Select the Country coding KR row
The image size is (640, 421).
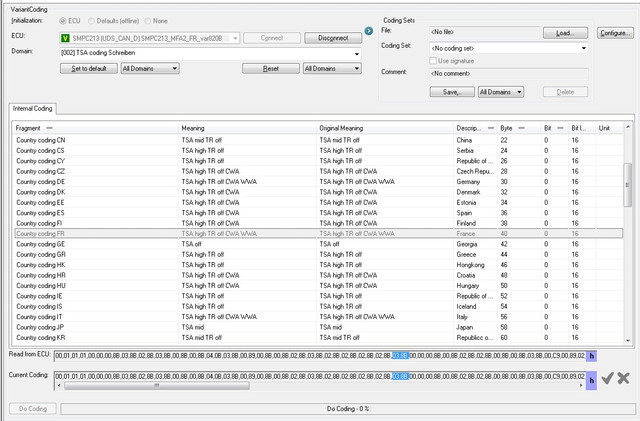[x=318, y=338]
